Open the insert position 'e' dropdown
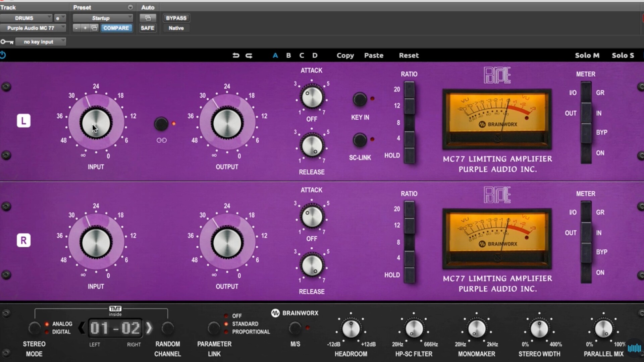This screenshot has height=362, width=644. click(x=60, y=18)
